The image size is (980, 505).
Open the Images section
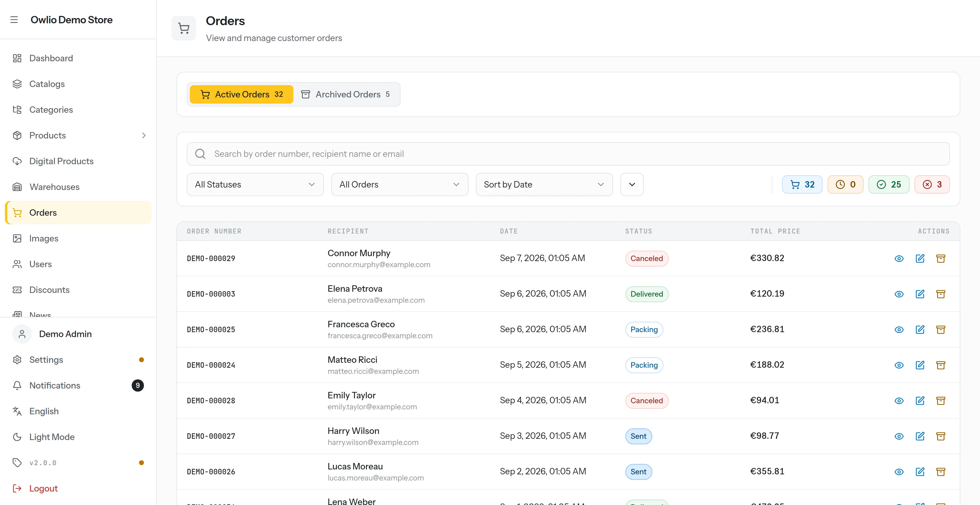click(x=78, y=238)
